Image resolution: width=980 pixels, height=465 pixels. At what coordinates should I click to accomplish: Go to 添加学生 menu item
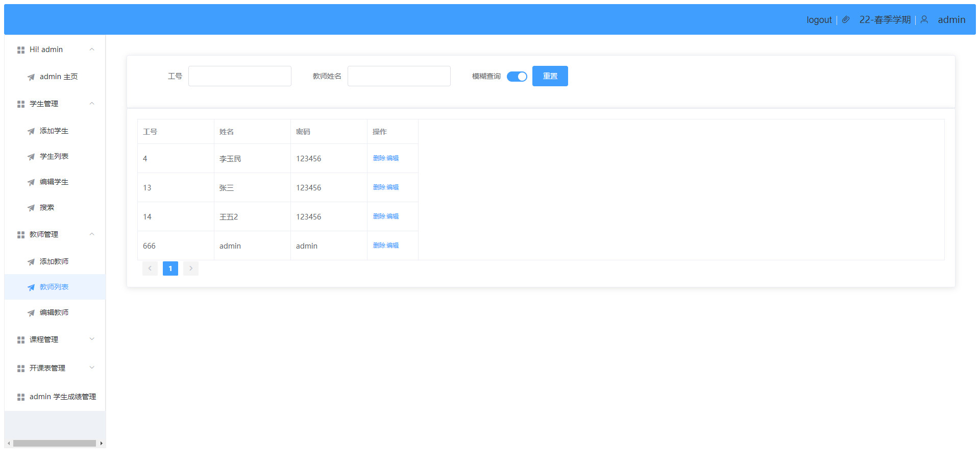coord(55,131)
